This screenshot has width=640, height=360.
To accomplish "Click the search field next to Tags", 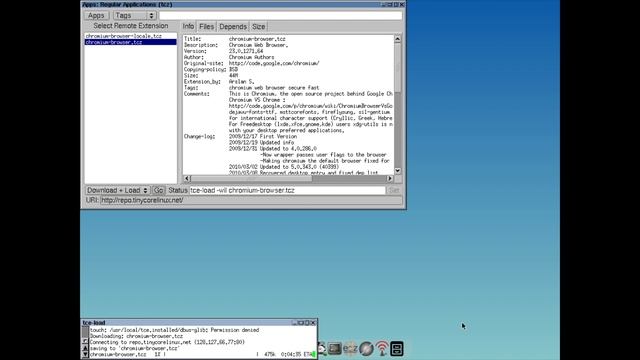I will coord(280,16).
